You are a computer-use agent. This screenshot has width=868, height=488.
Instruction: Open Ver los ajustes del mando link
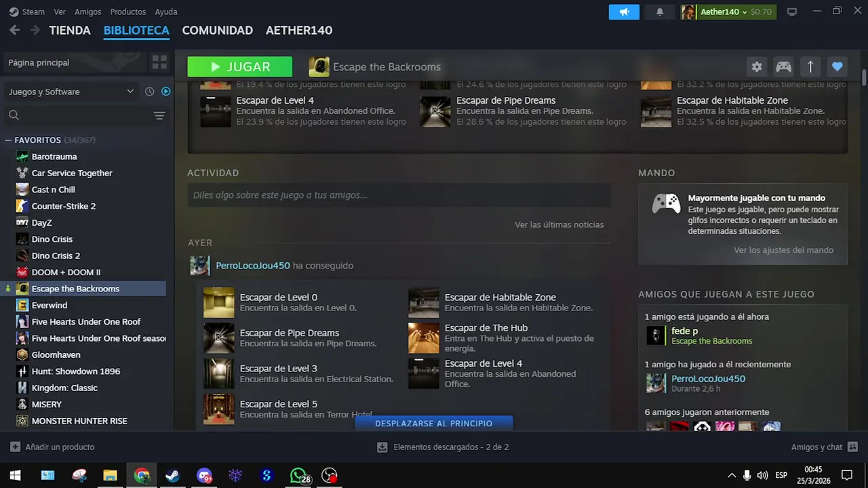point(783,250)
